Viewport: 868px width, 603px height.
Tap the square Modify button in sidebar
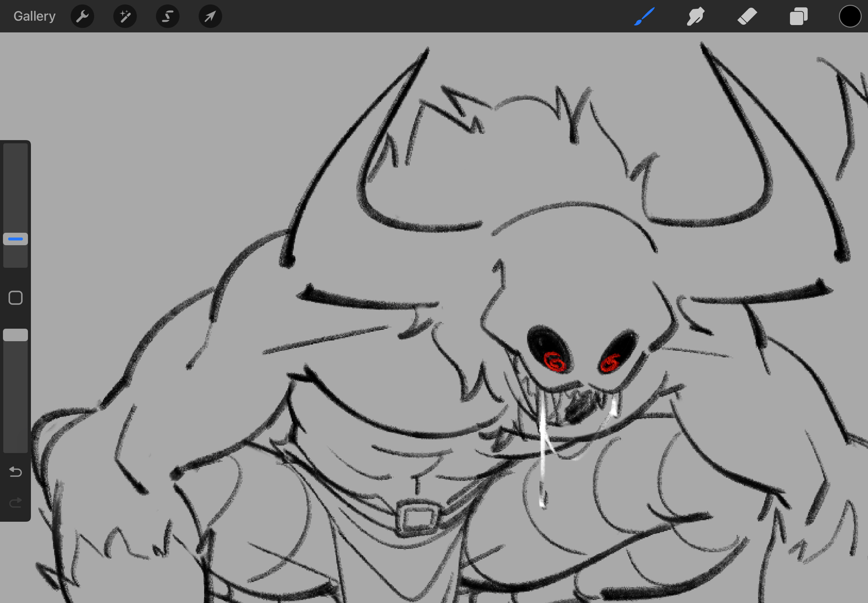tap(16, 298)
